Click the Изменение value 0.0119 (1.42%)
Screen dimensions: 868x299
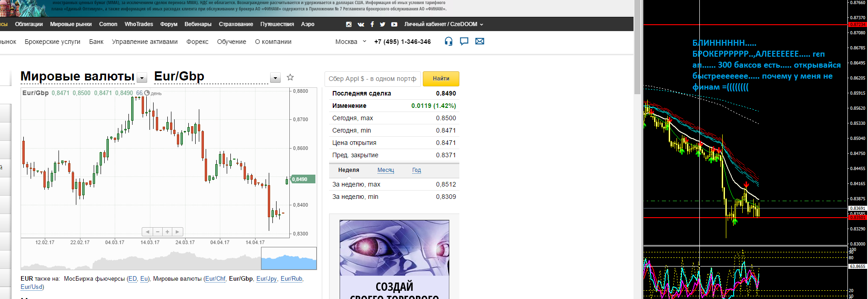pos(433,106)
